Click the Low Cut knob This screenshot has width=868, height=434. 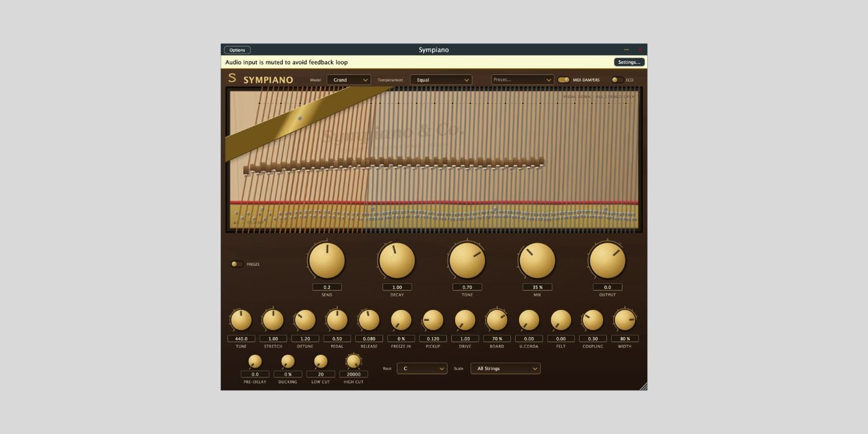[x=321, y=361]
